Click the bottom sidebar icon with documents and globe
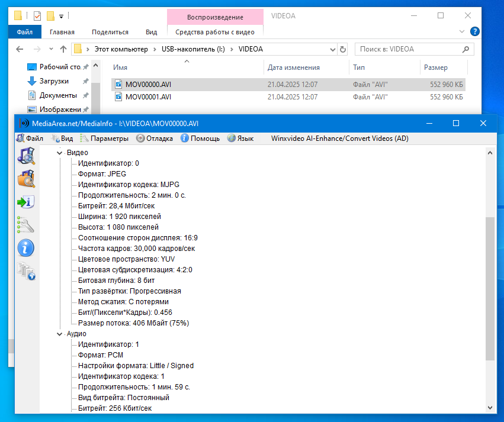The width and height of the screenshot is (504, 422). coord(26,270)
